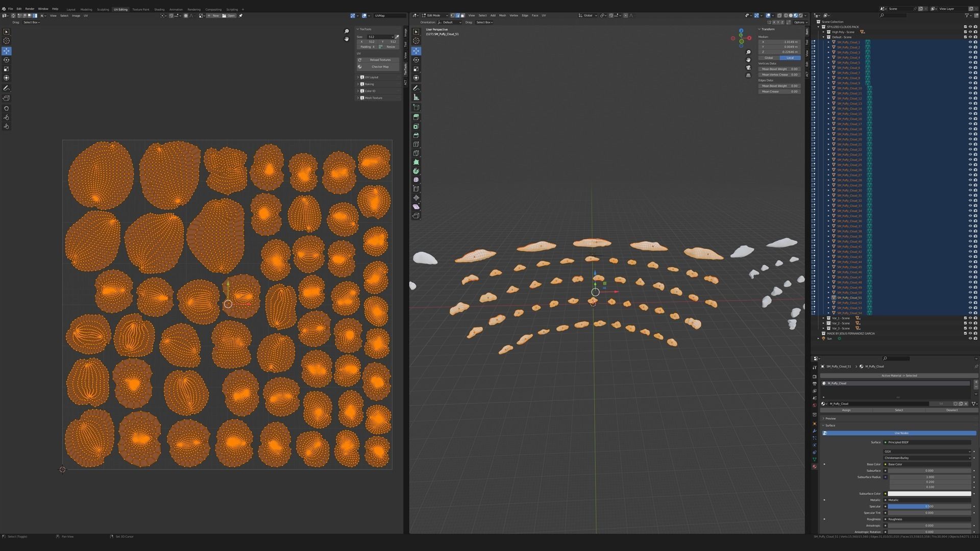Open the Orientation Default dropdown
This screenshot has width=980, height=551.
(450, 22)
